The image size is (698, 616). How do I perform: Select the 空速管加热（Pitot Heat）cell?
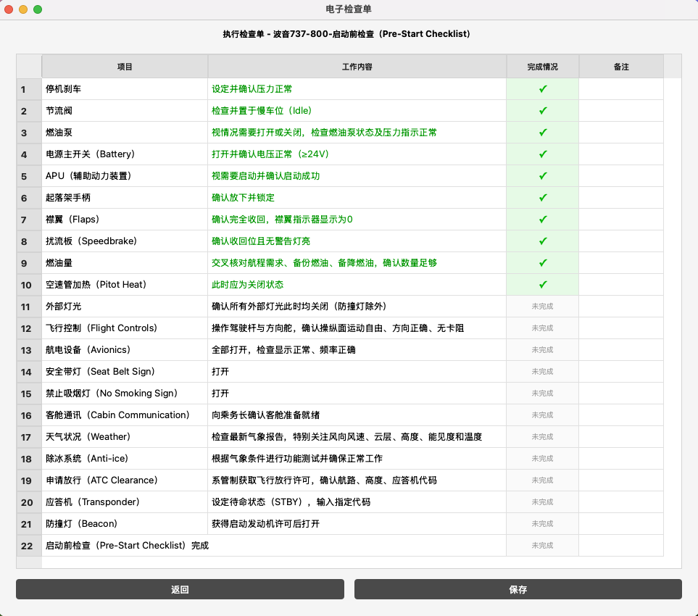coord(125,284)
